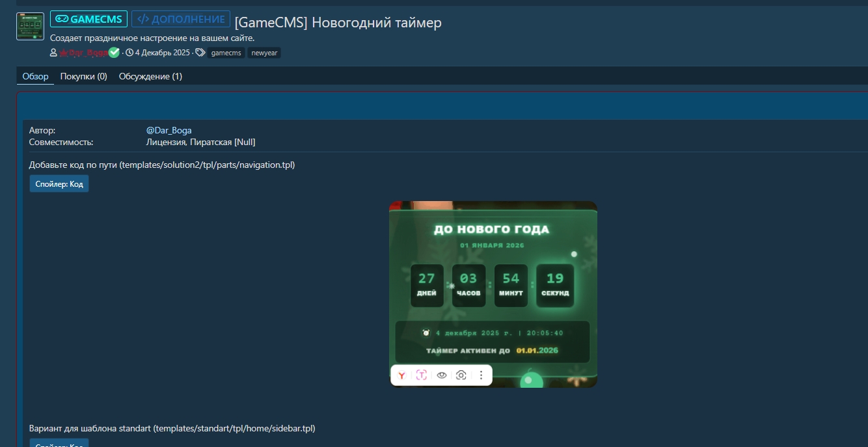Switch to the Обзор tab

click(x=35, y=76)
